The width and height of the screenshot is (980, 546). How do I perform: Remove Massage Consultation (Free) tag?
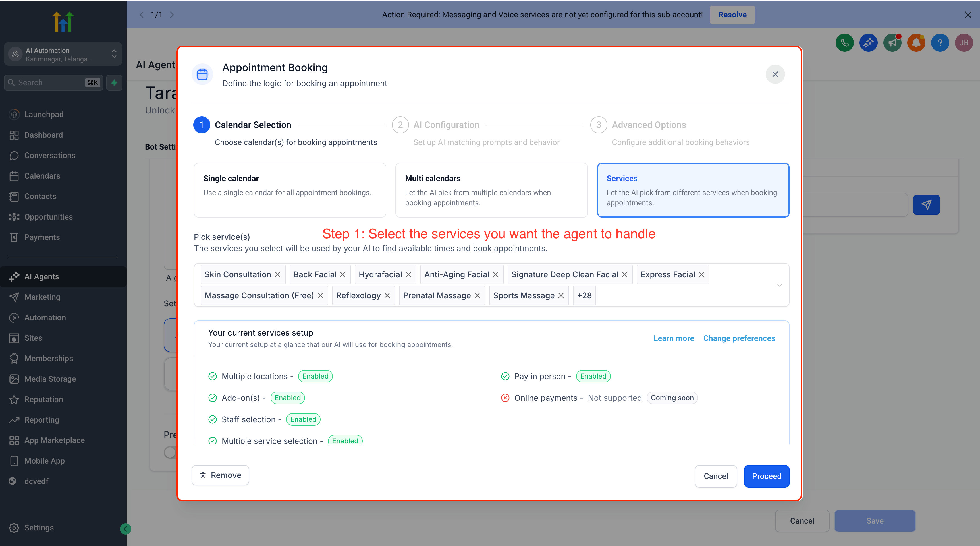[320, 295]
